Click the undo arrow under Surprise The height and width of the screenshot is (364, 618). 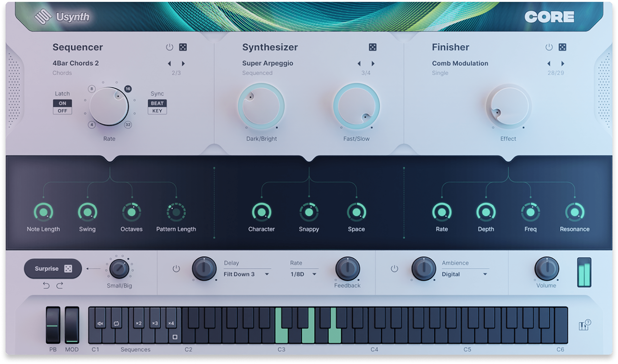[x=46, y=285]
